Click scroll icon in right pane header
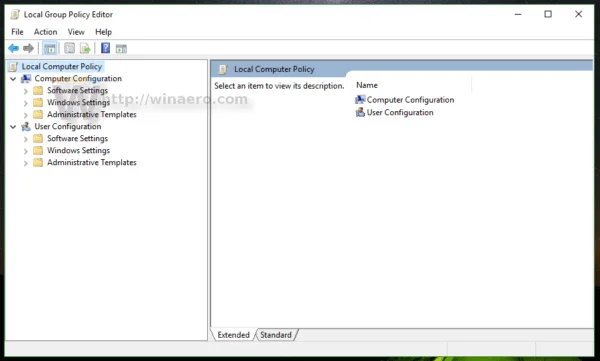 pyautogui.click(x=223, y=69)
